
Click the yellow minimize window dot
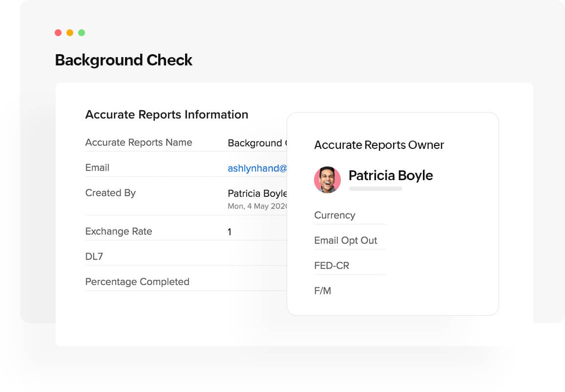click(70, 33)
